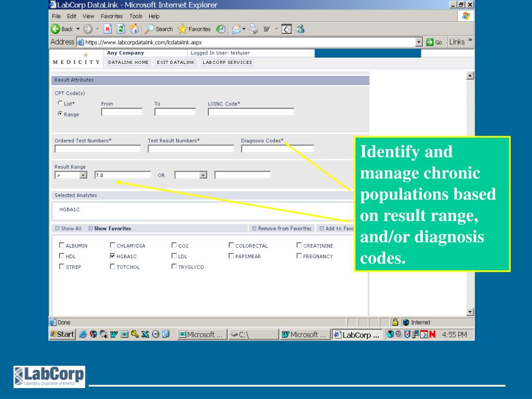The height and width of the screenshot is (399, 532).
Task: Click the Discuss icon in the toolbar
Action: coord(287,30)
